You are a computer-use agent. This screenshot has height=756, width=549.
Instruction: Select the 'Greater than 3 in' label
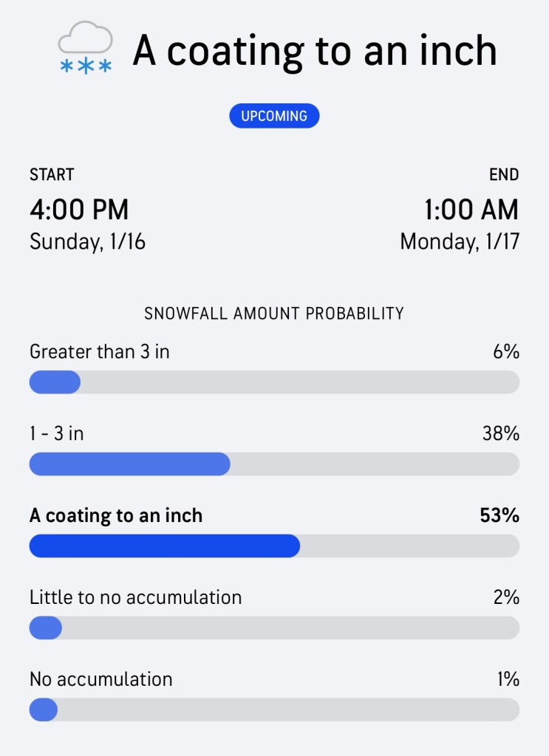click(100, 352)
